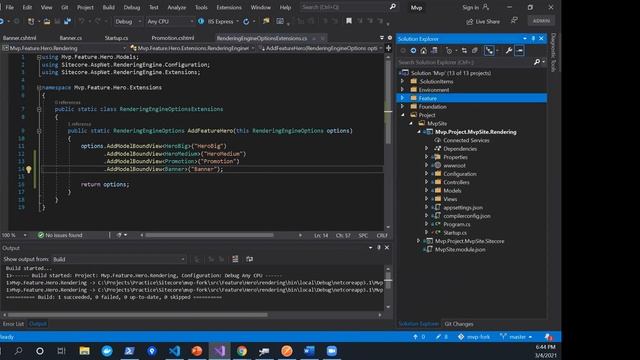Open File Explorer from taskbar
Image resolution: width=640 pixels, height=360 pixels.
(84, 351)
